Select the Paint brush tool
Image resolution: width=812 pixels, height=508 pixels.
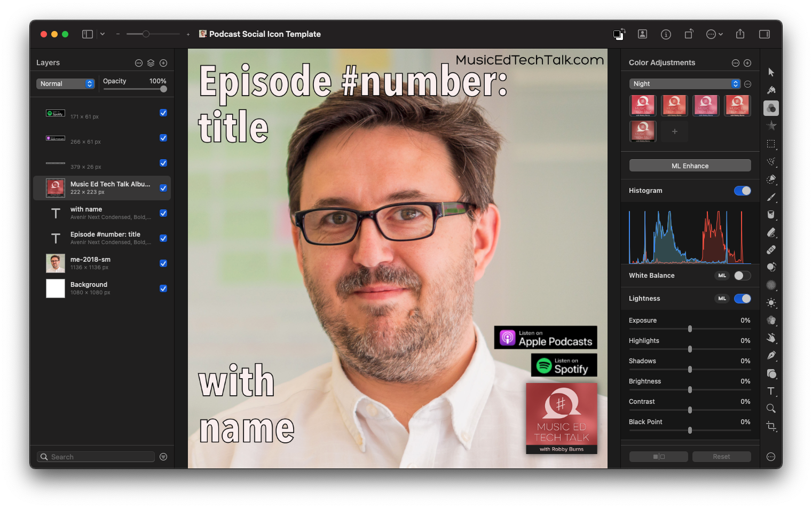coord(771,197)
